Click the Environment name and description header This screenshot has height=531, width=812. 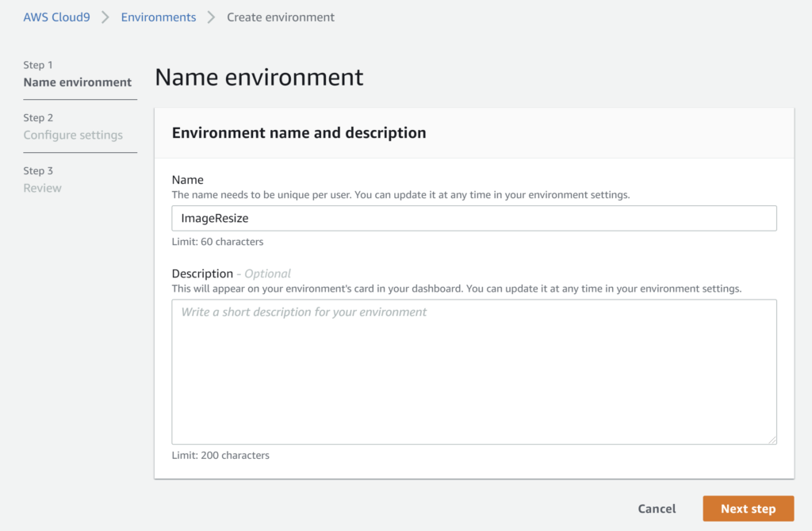pyautogui.click(x=299, y=133)
